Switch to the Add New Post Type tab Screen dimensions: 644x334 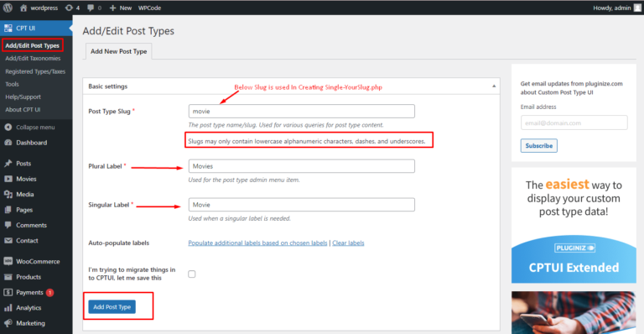119,51
